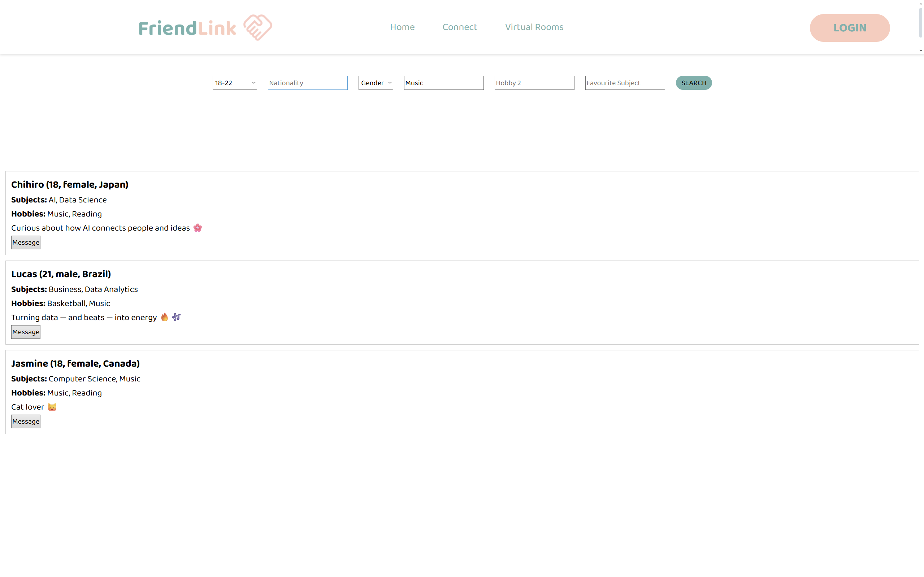Image resolution: width=924 pixels, height=577 pixels.
Task: Message Chihiro from Japan
Action: pyautogui.click(x=26, y=242)
